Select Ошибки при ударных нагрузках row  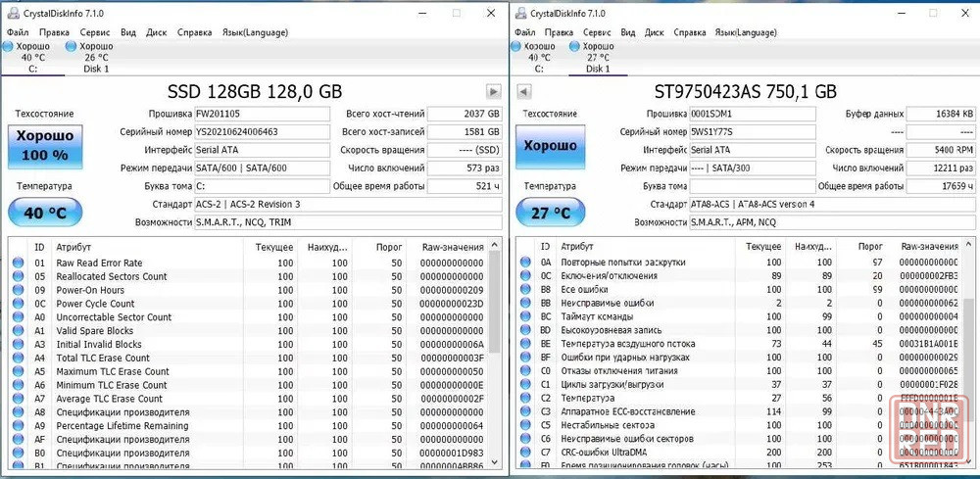click(x=740, y=358)
